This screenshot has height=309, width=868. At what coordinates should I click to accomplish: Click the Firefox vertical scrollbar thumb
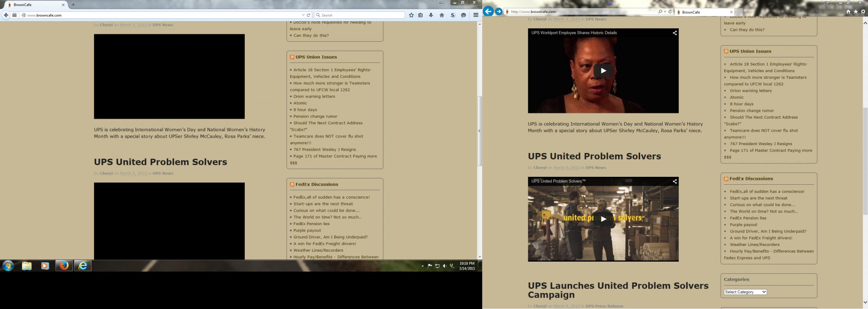[x=480, y=130]
